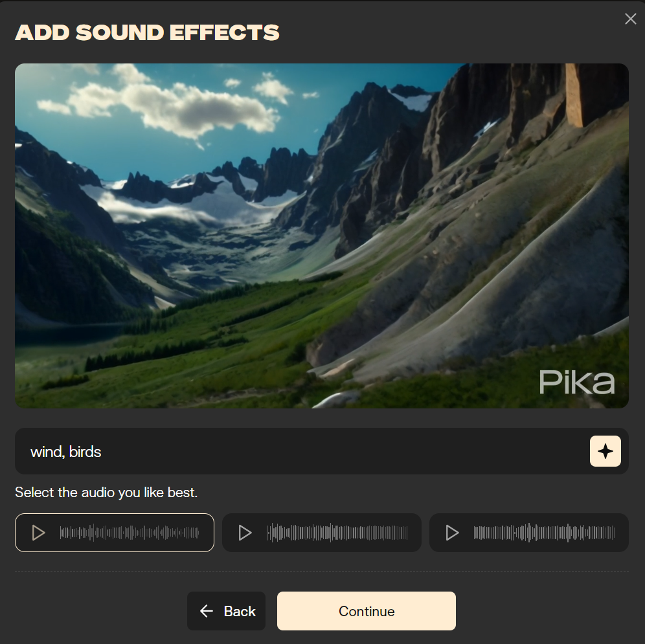The image size is (645, 644).
Task: Click the left arrow icon on Back
Action: (x=207, y=611)
